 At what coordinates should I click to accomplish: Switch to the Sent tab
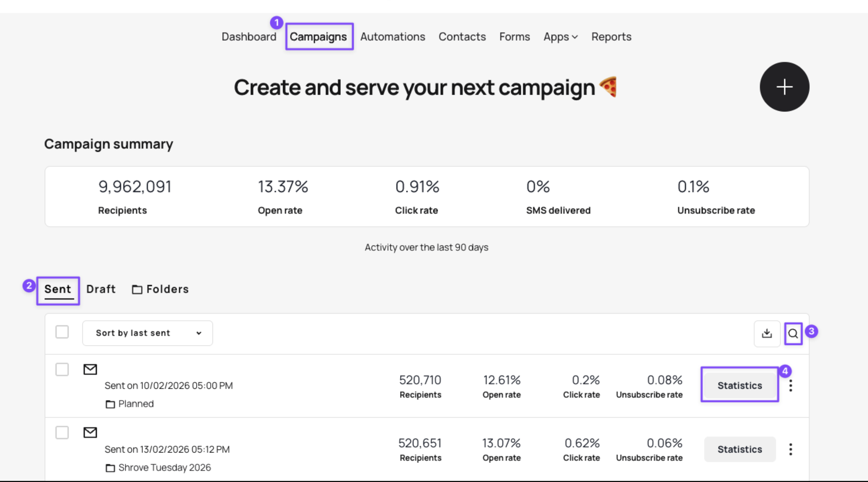click(58, 289)
